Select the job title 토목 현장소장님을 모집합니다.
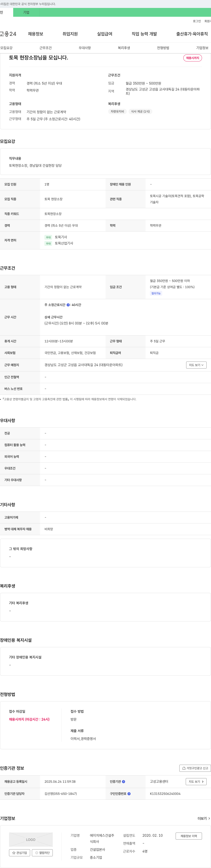Screen dimensions: 211x868 (38, 58)
